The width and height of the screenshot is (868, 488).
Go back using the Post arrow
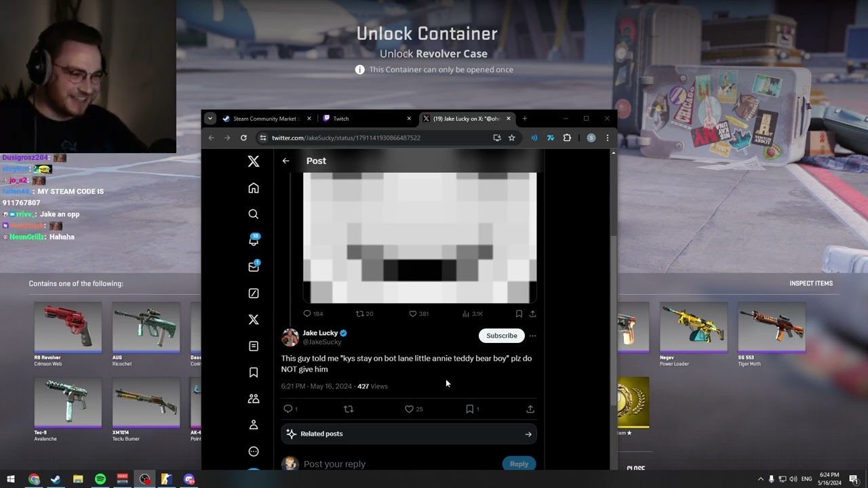coord(285,161)
